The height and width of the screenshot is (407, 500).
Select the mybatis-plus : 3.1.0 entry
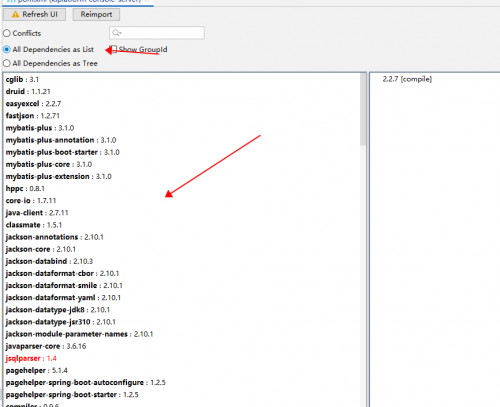pos(40,128)
